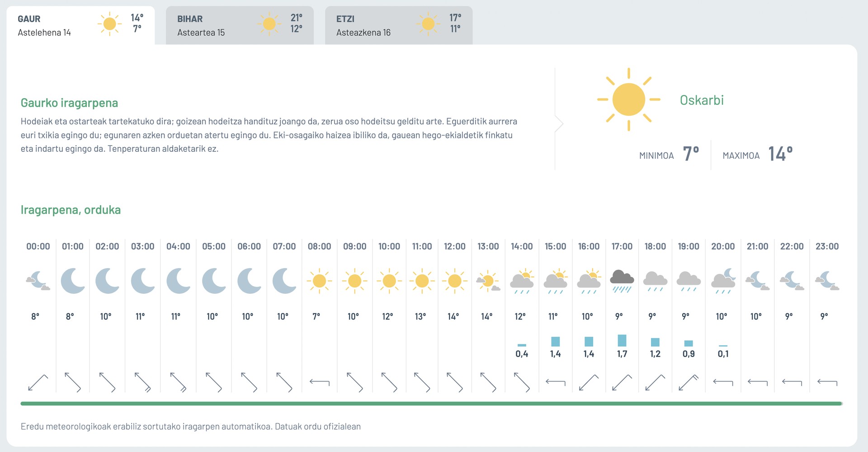Click the 23:00 cloudy moon icon
This screenshot has height=452, width=868.
827,281
